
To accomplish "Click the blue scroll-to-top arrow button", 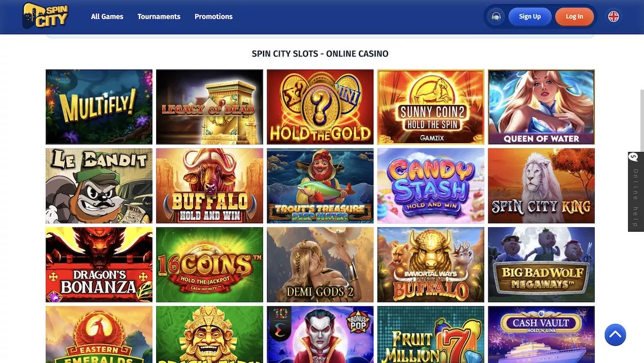I will [x=616, y=335].
